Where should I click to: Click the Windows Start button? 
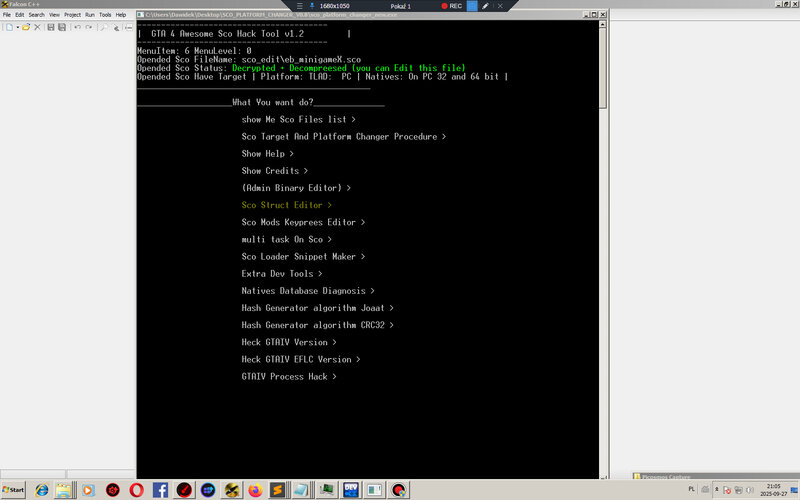[13, 490]
